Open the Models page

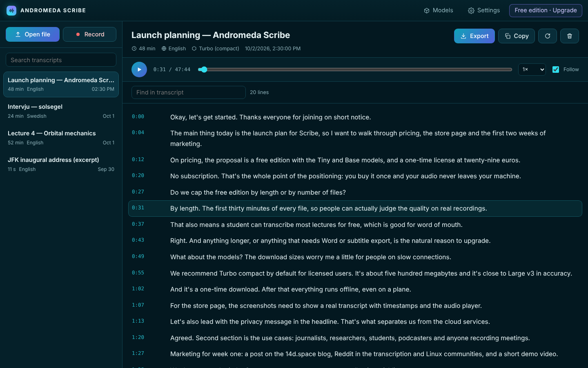[x=439, y=11]
